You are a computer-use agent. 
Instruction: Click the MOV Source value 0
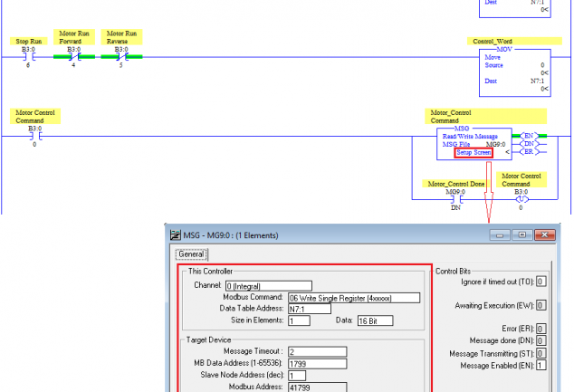[542, 65]
